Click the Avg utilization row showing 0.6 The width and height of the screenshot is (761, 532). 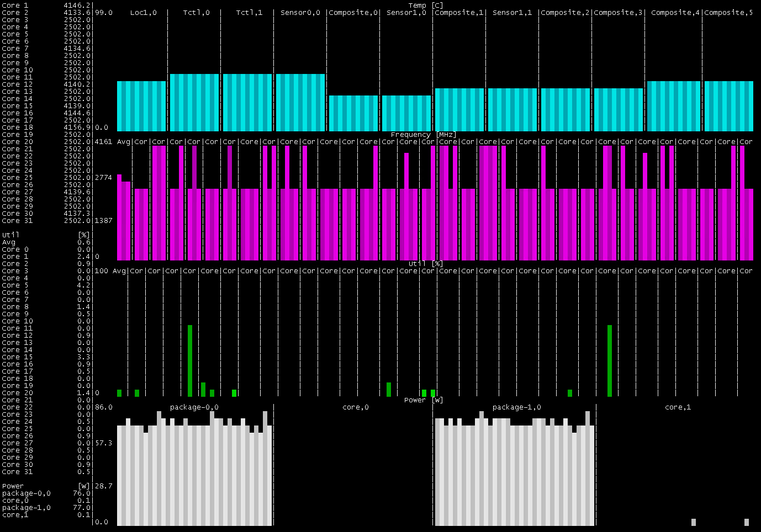(84, 242)
